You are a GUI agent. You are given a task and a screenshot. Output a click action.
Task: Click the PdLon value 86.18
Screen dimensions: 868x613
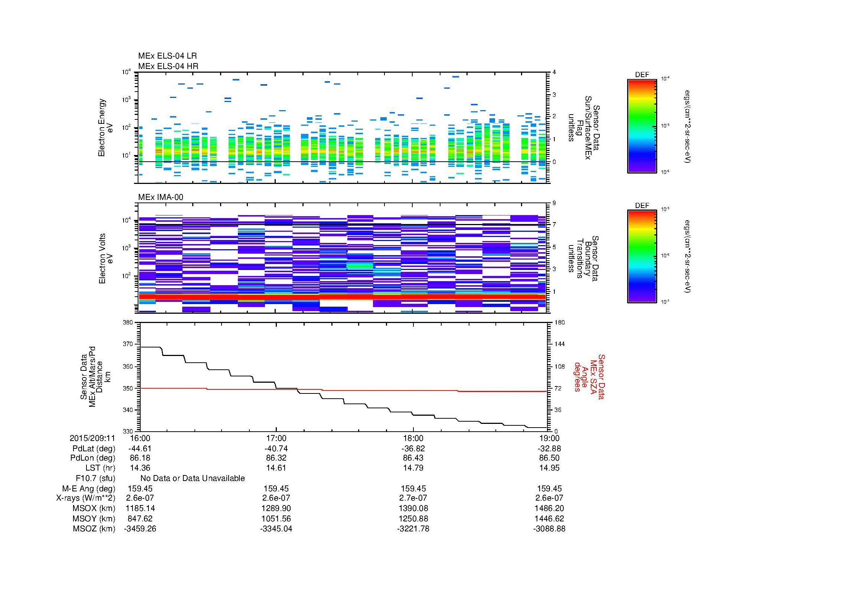click(x=140, y=458)
